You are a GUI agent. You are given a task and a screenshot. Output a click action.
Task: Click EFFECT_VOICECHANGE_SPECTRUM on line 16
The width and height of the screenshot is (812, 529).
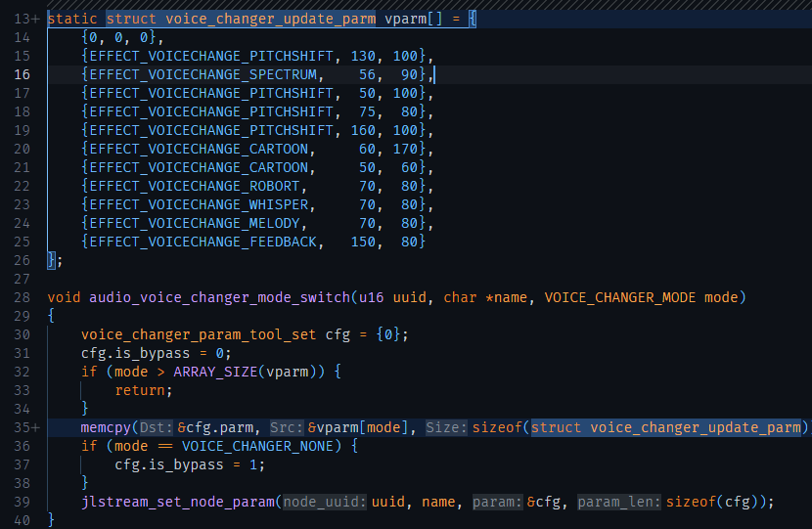(203, 74)
